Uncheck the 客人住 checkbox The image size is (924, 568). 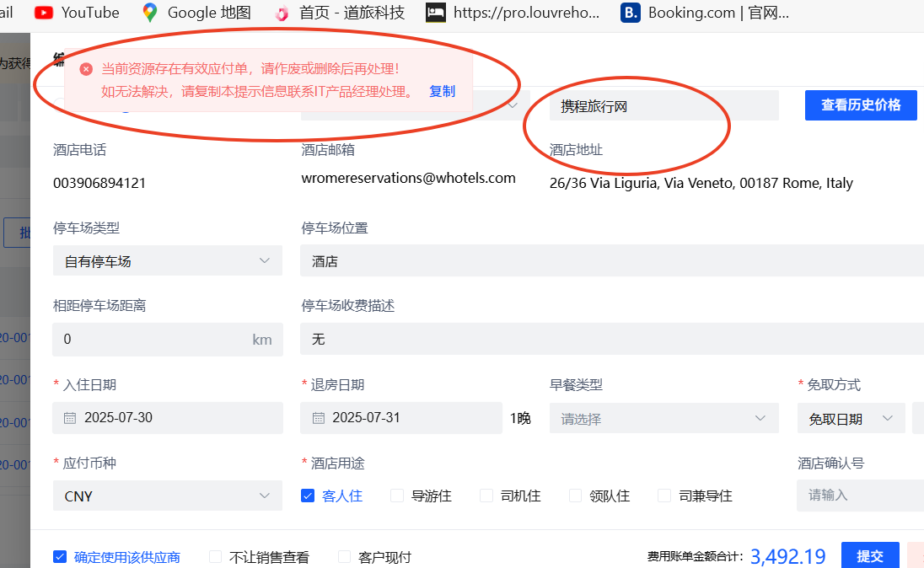click(308, 496)
